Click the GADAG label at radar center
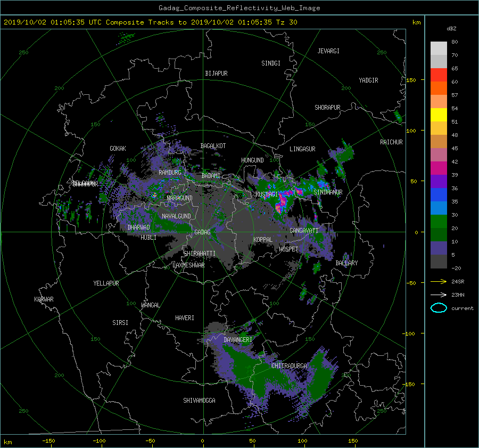Viewport: 479px width, 448px height. click(x=202, y=232)
